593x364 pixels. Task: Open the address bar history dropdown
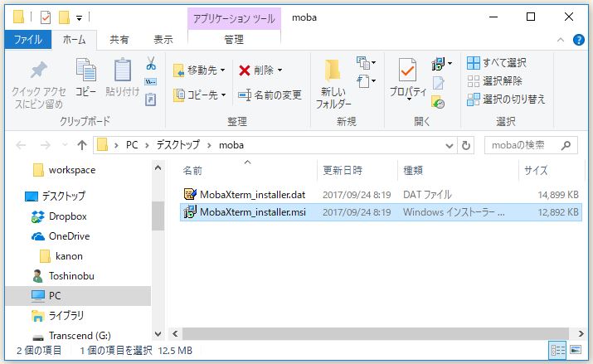click(450, 146)
